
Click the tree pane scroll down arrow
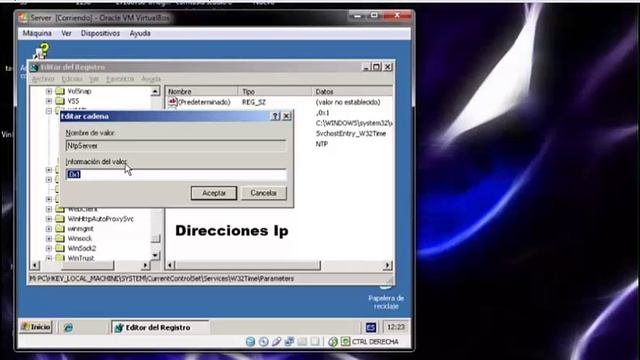[x=156, y=255]
